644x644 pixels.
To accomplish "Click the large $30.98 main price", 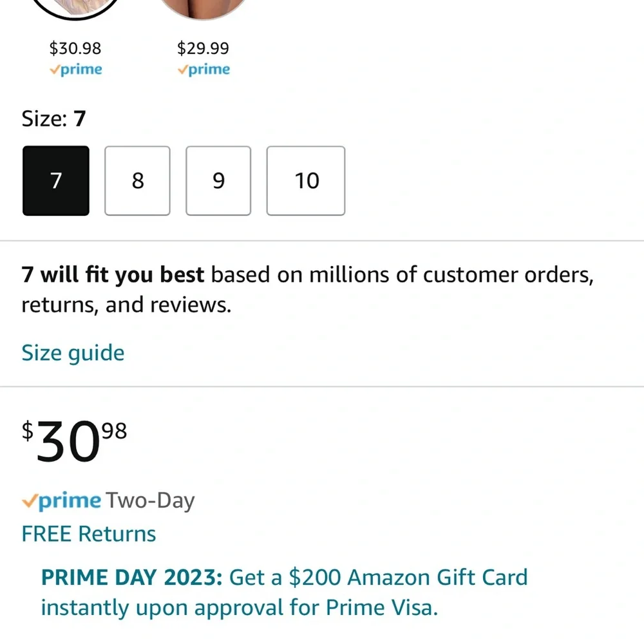I will [x=74, y=442].
